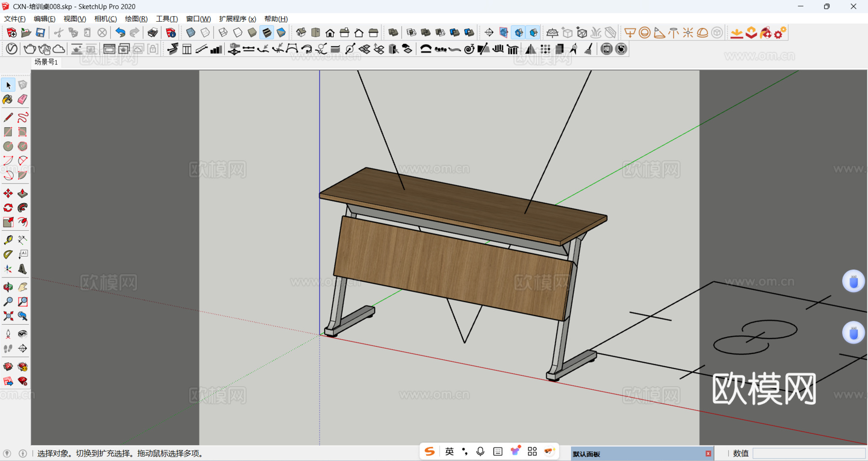
Task: Select the Rectangle tool
Action: pos(8,132)
